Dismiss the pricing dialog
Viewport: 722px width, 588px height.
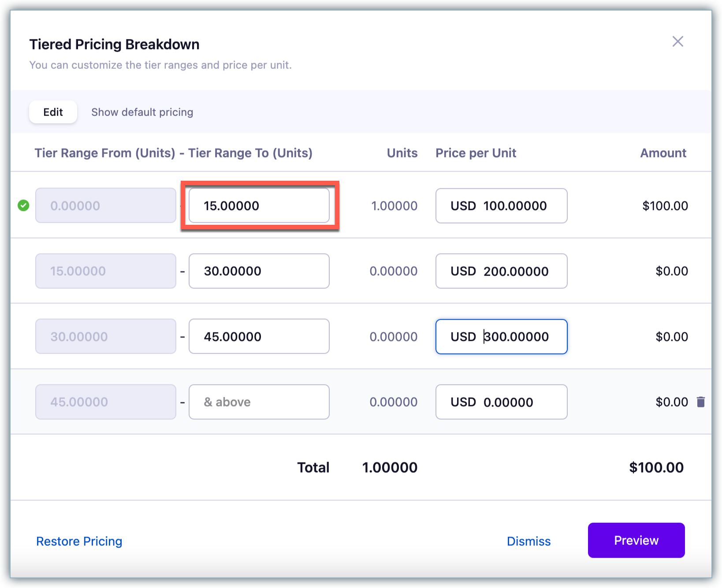pyautogui.click(x=528, y=541)
